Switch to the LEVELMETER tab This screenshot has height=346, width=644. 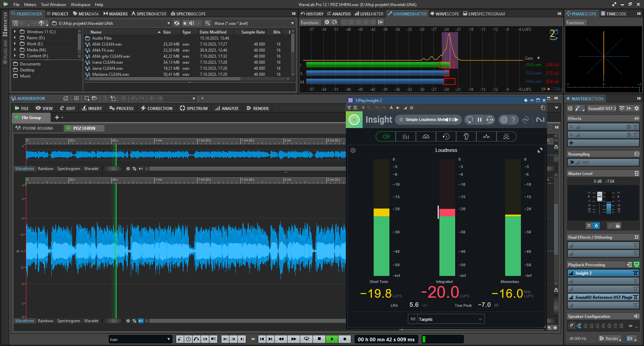coord(369,14)
